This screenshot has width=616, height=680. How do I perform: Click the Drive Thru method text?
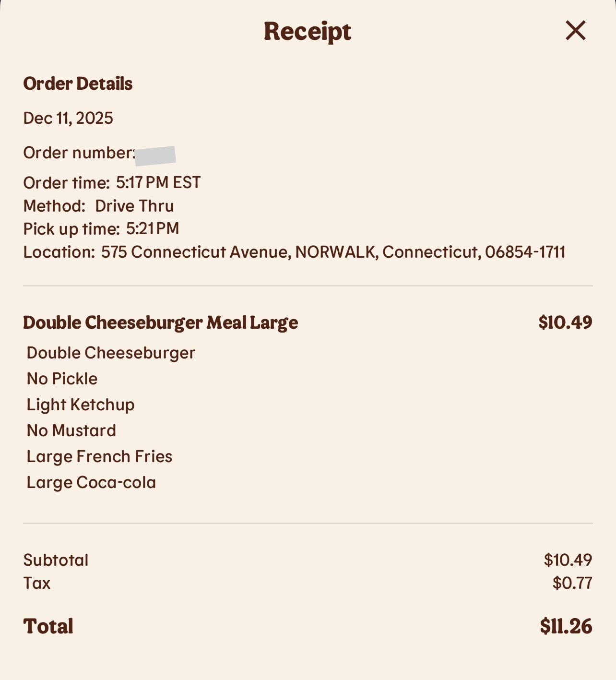pyautogui.click(x=134, y=206)
